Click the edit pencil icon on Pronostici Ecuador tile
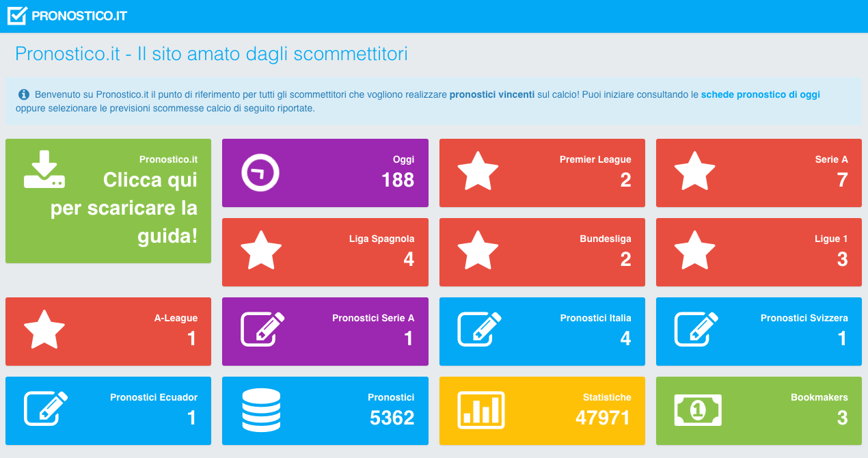The height and width of the screenshot is (458, 868). coord(46,408)
